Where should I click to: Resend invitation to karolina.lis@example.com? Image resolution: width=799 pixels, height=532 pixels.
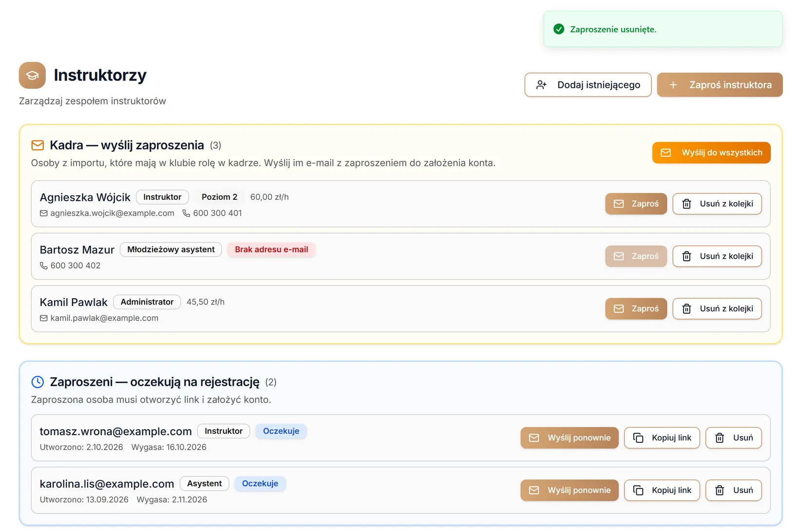tap(570, 490)
